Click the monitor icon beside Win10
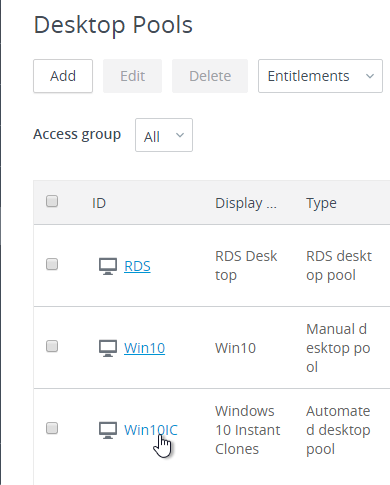The image size is (390, 485). [x=108, y=348]
